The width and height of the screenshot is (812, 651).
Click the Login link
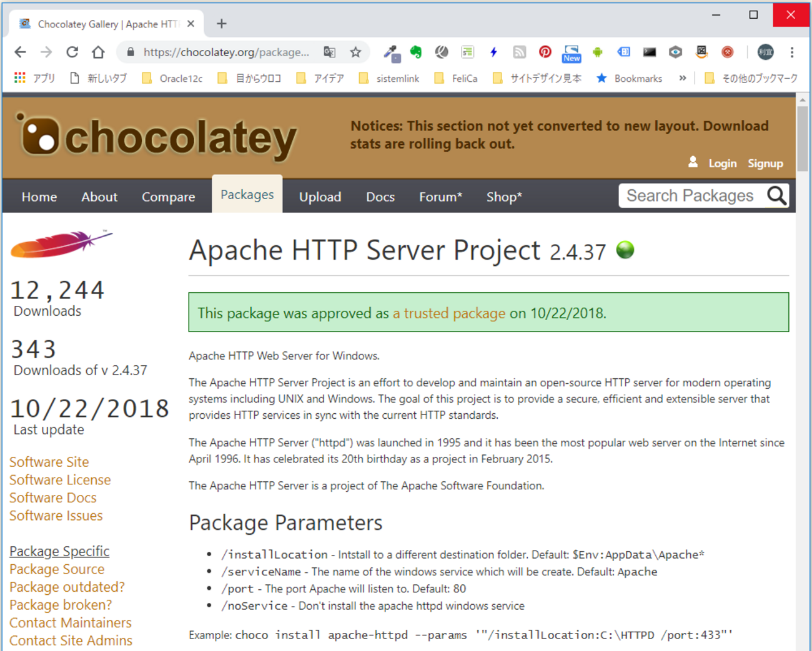[x=723, y=164]
